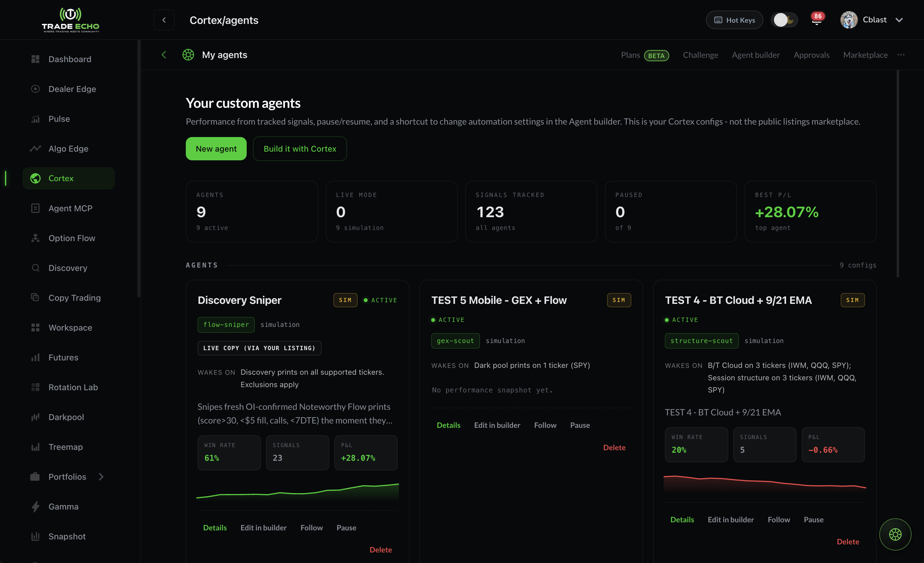Delete the TEST 4 BT Cloud agent
Screen dimensions: 924x563
(x=848, y=542)
